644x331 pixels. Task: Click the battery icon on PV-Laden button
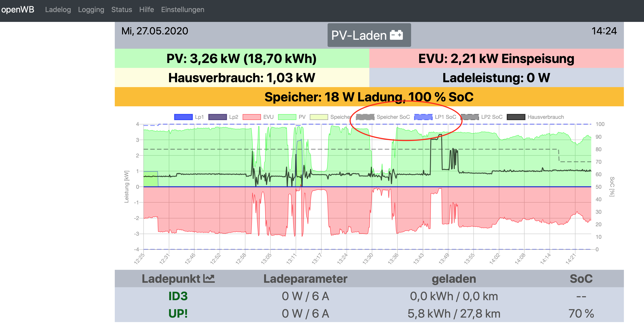pos(397,35)
